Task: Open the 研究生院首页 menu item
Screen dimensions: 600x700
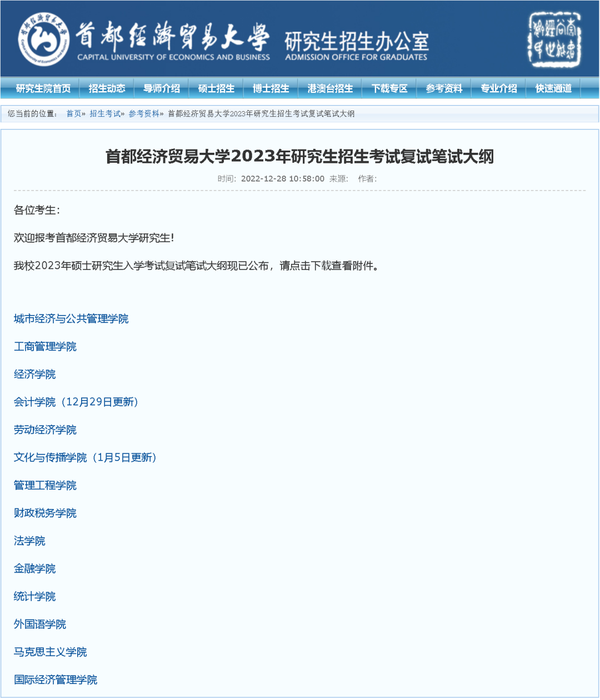Action: [43, 88]
